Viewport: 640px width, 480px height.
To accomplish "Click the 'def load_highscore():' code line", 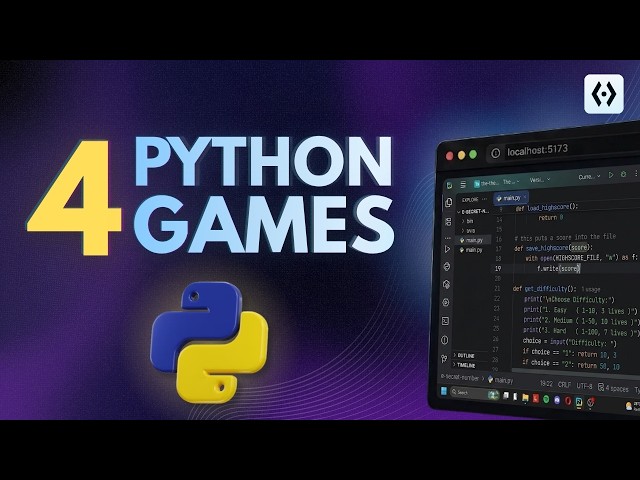I will pos(547,208).
